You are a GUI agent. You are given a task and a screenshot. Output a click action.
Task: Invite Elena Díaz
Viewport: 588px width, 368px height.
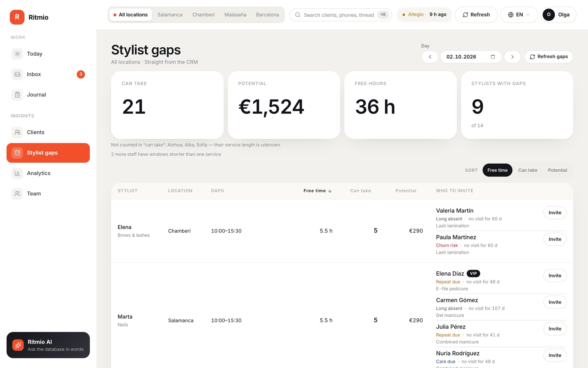tap(555, 275)
